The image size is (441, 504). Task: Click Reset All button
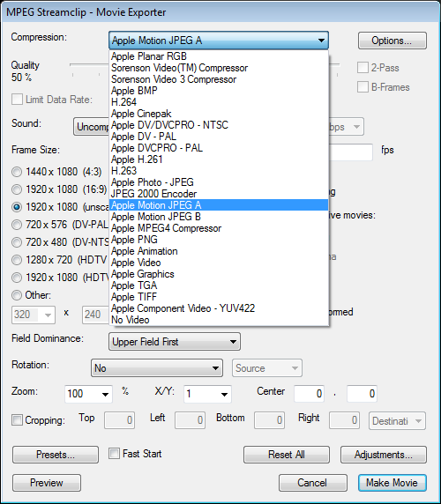pyautogui.click(x=287, y=455)
